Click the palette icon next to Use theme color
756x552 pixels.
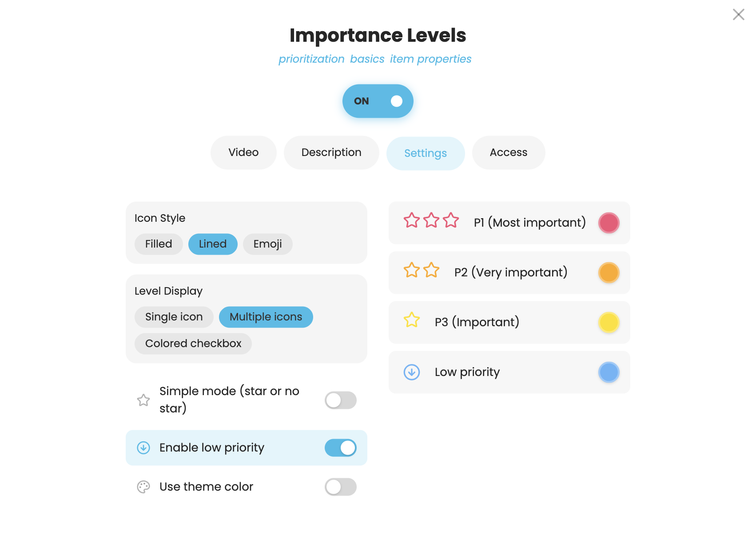[143, 487]
